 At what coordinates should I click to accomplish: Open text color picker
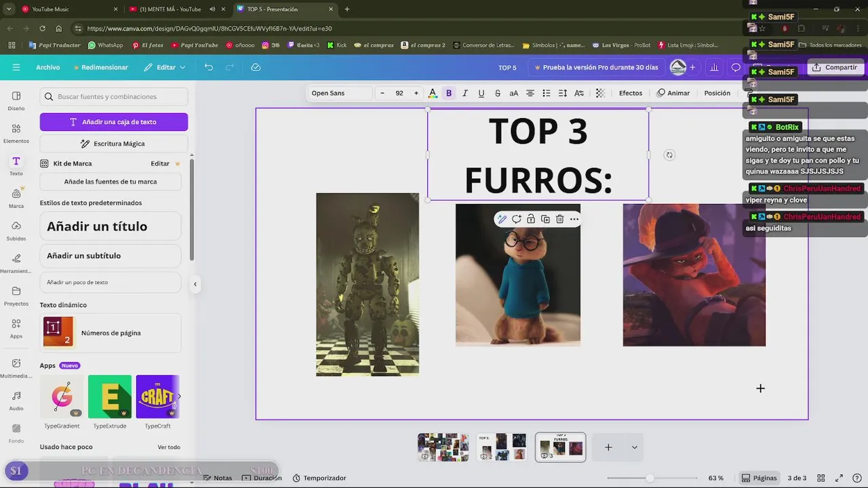(x=433, y=93)
